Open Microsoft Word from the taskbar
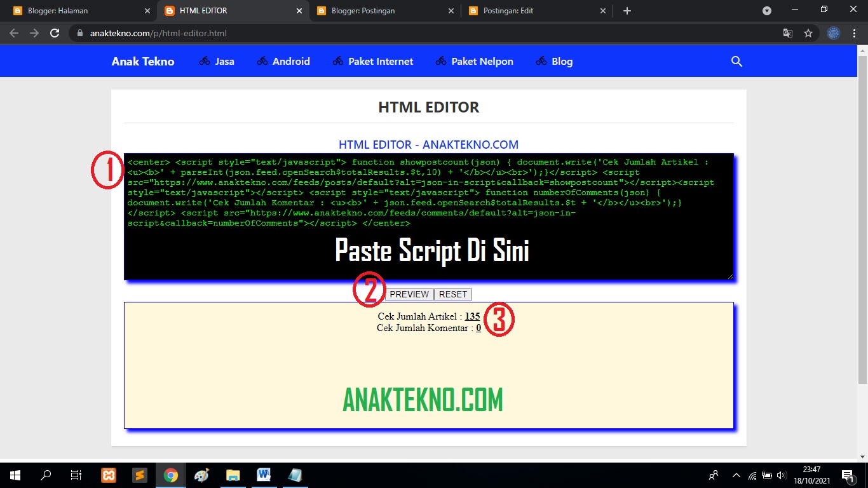The height and width of the screenshot is (488, 868). [x=264, y=475]
